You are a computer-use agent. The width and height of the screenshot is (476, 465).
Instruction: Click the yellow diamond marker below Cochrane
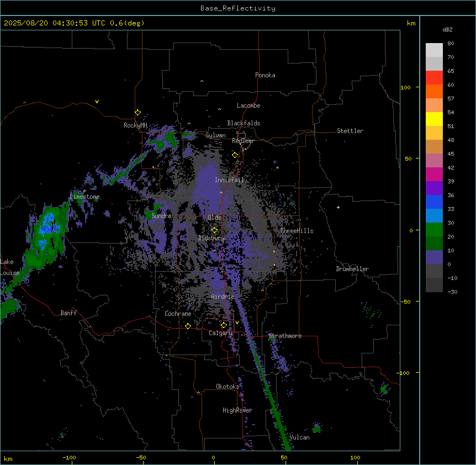pyautogui.click(x=188, y=326)
